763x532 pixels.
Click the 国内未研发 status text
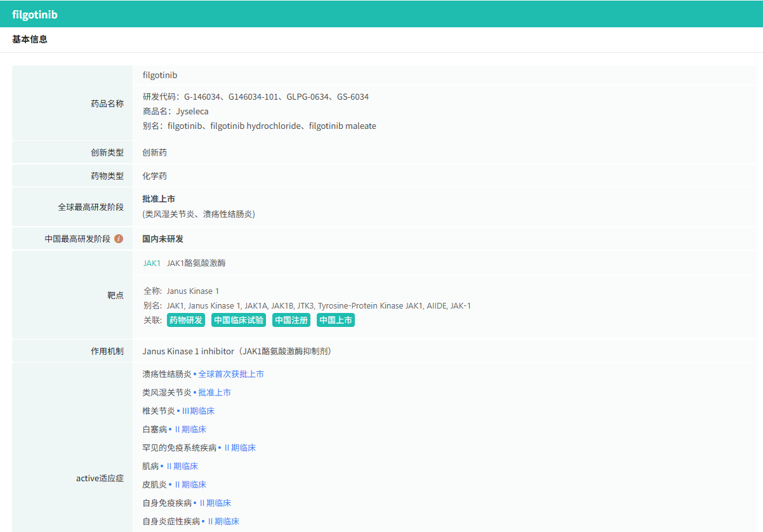pos(163,239)
